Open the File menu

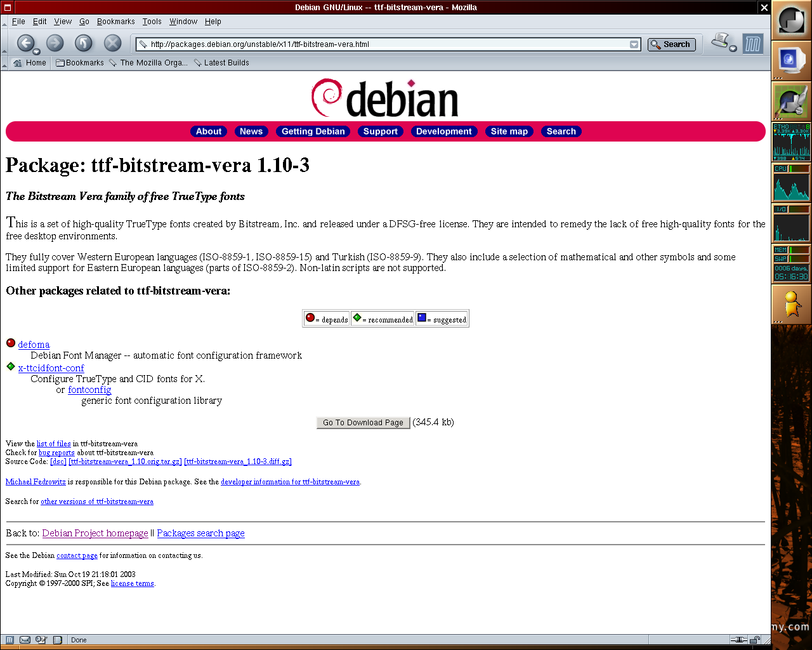(x=19, y=22)
